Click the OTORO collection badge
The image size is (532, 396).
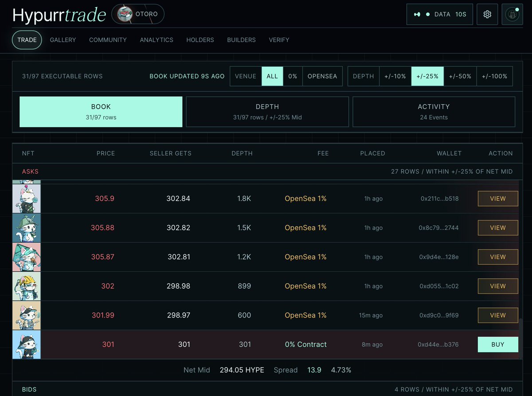pyautogui.click(x=138, y=14)
